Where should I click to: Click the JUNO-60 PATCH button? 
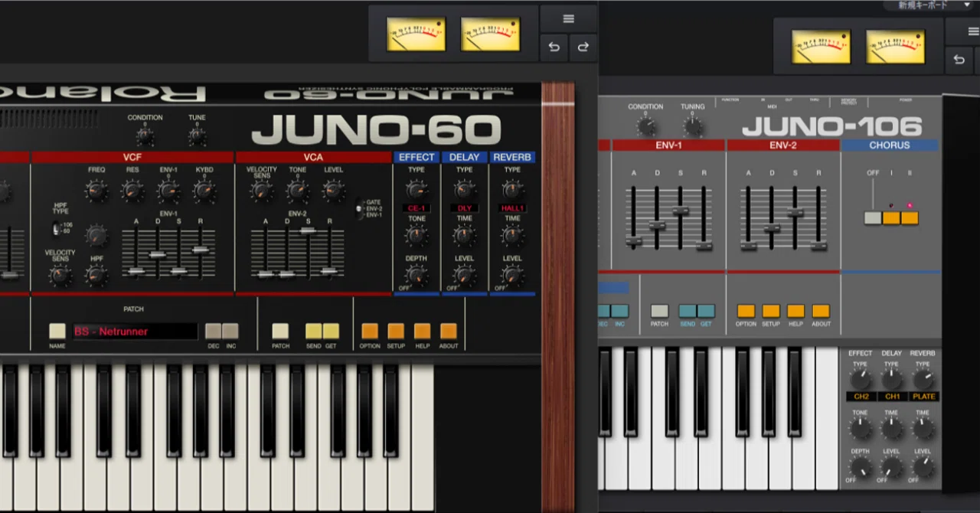(x=280, y=331)
